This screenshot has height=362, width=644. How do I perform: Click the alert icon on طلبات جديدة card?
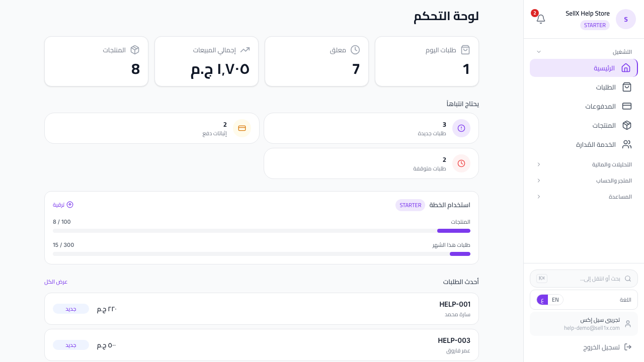pos(461,128)
